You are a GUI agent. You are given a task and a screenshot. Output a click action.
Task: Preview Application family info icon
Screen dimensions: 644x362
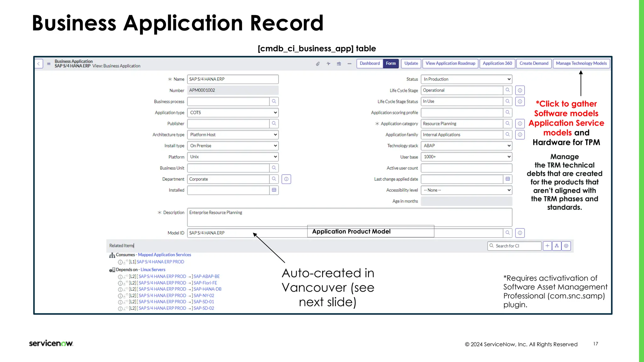point(520,135)
